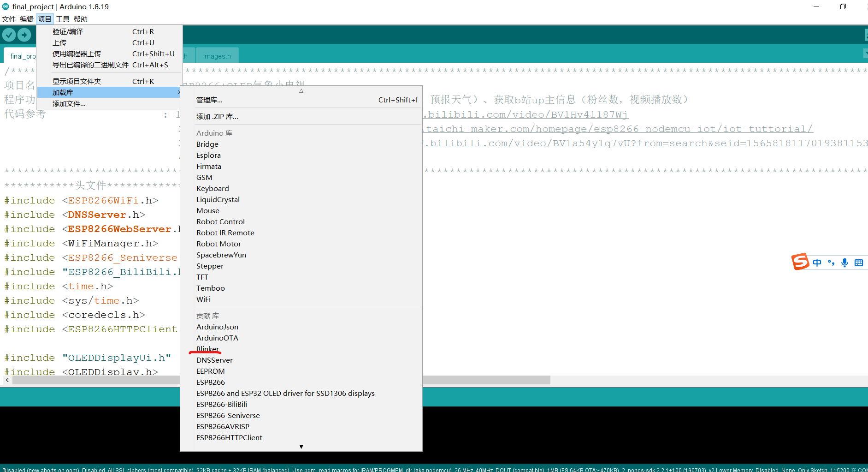The image size is (868, 472).
Task: Include the TFT library
Action: (x=301, y=277)
